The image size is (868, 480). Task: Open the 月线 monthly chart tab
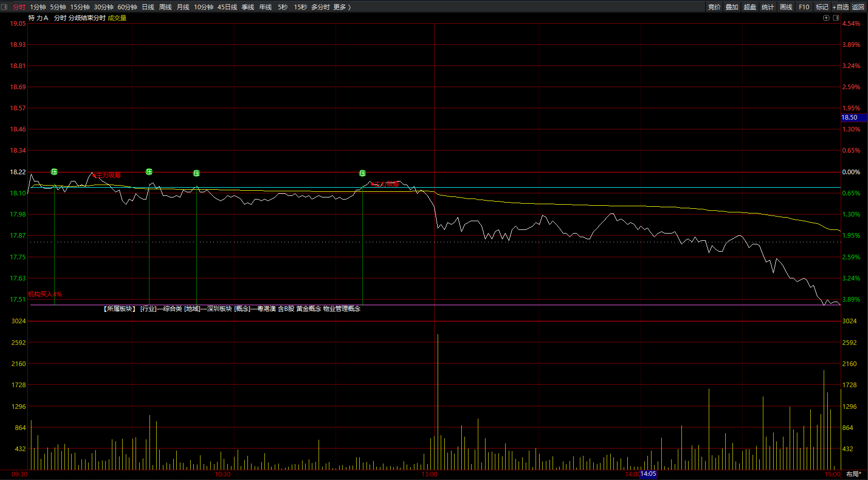point(183,7)
